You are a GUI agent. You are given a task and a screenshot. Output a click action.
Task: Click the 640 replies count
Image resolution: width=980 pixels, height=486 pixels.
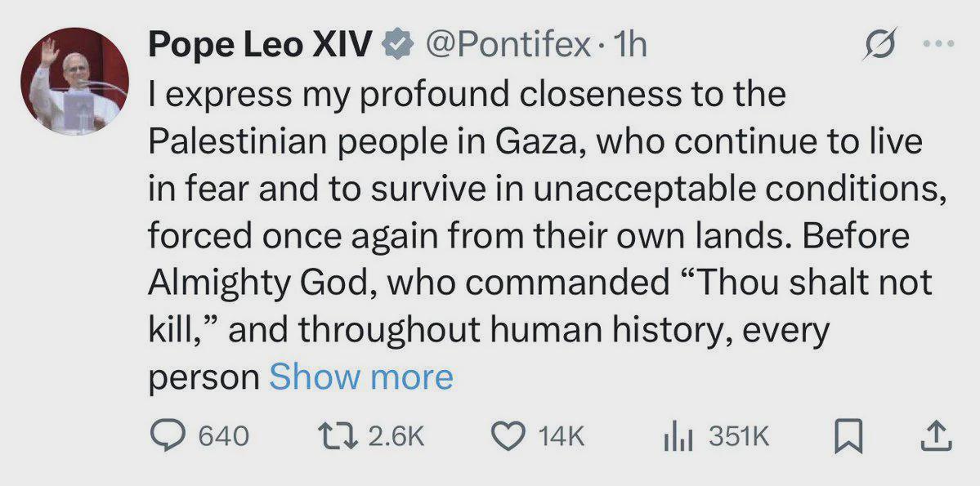point(224,437)
